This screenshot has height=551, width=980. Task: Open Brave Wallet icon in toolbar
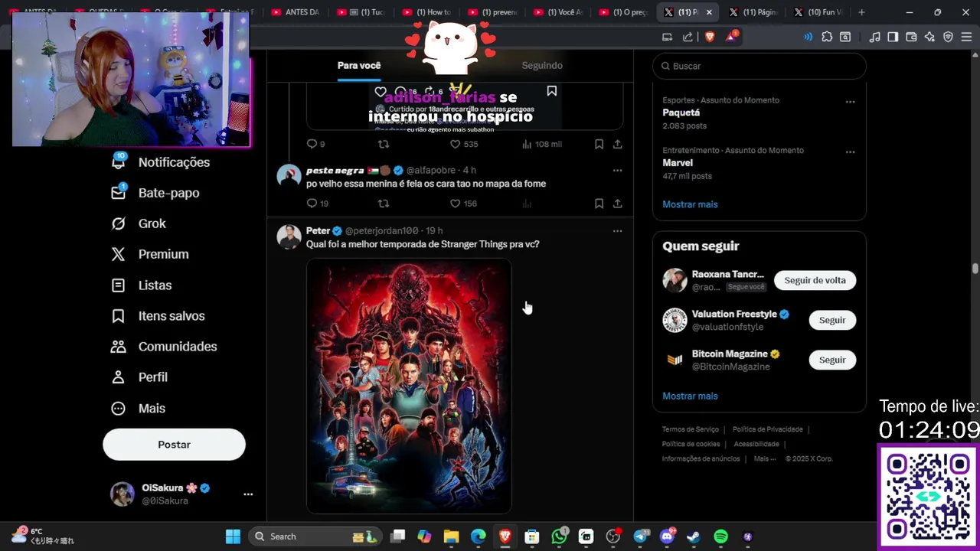(911, 37)
